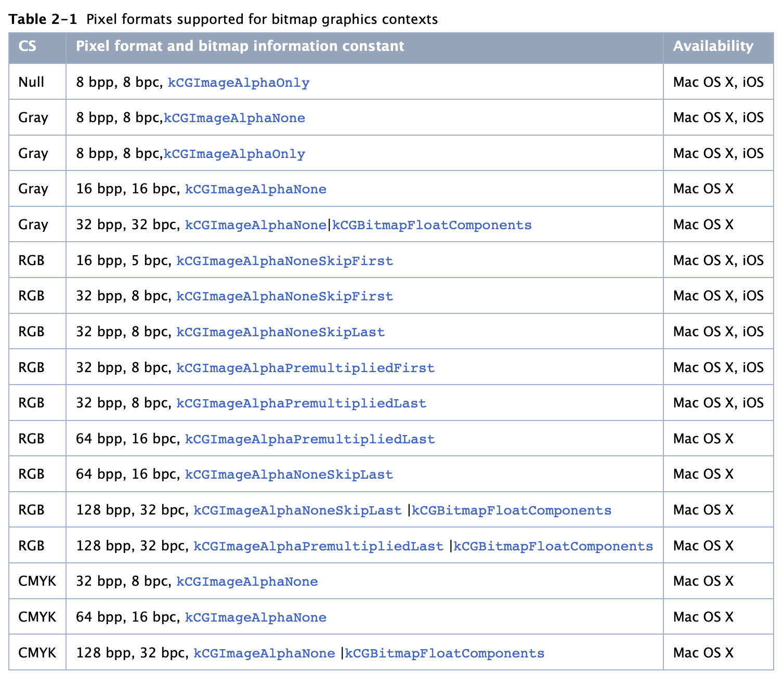Open kCGImageAlphaOnly link in the Gray row
This screenshot has height=685, width=784.
pos(234,154)
